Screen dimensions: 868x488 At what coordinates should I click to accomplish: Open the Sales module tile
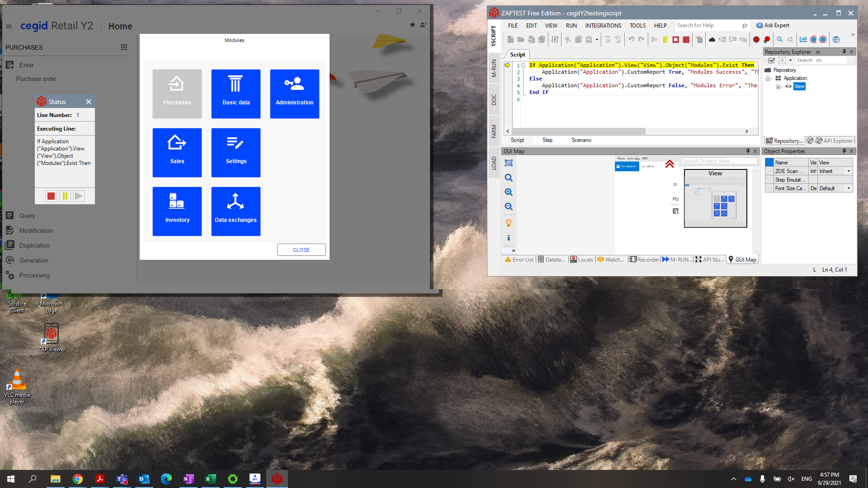point(177,153)
